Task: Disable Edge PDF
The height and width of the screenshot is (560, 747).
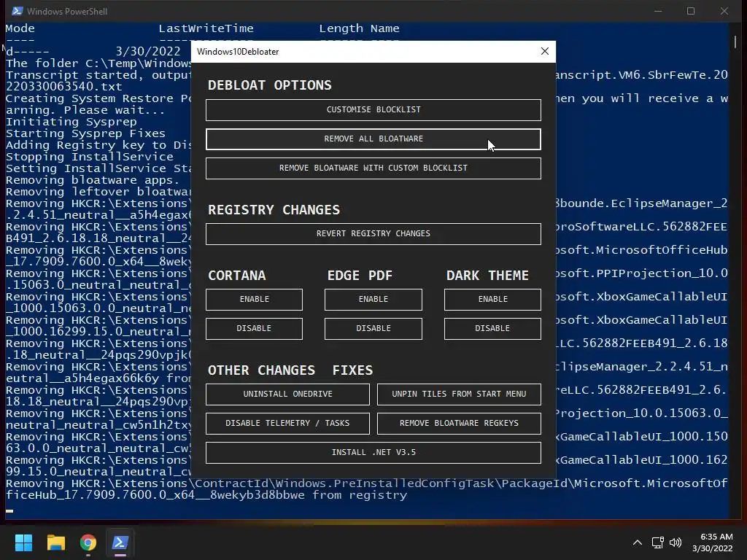Action: pyautogui.click(x=373, y=329)
